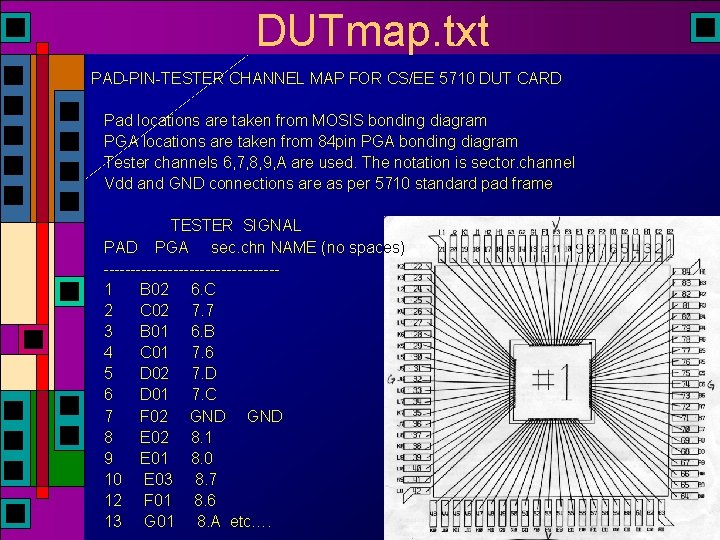Click the 'etc....' text after 8.A
720x540 pixels.
click(250, 522)
